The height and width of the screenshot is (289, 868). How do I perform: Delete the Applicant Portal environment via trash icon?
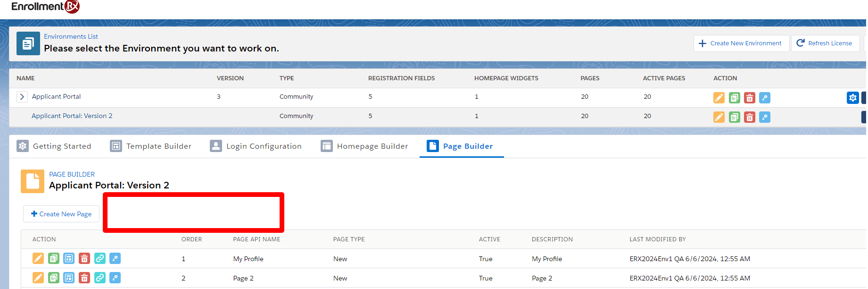point(749,98)
